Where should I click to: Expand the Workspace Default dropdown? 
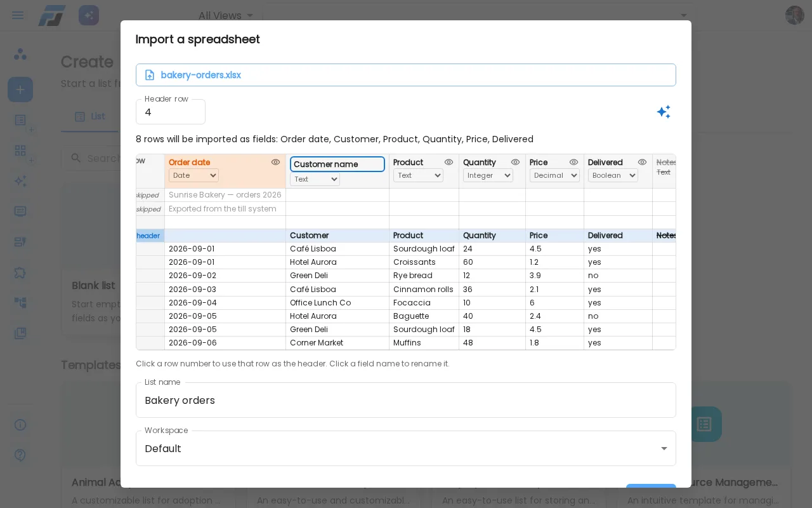[x=406, y=448]
